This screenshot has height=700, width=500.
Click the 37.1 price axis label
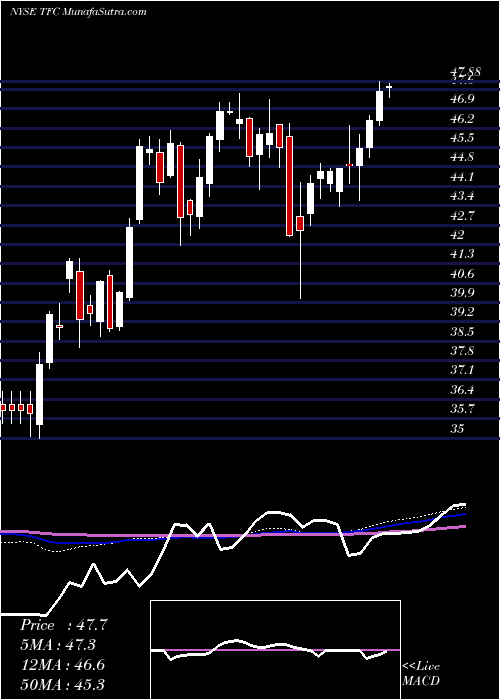point(463,370)
